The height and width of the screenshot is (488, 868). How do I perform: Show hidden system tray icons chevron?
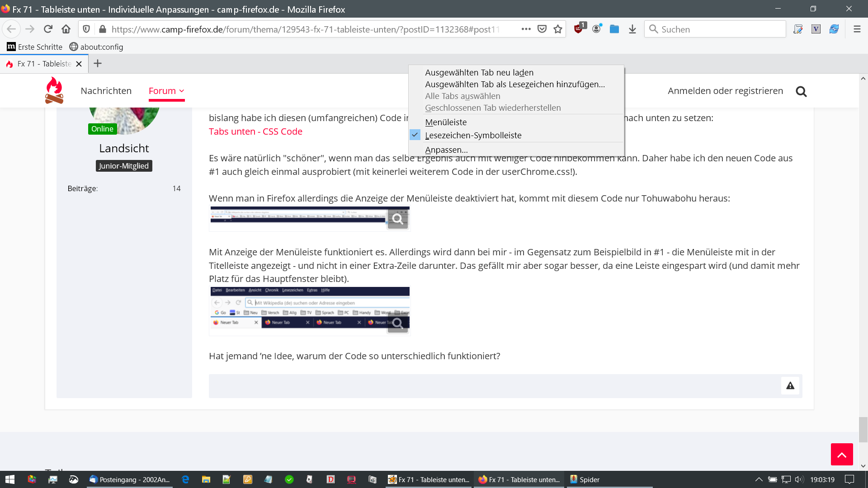(x=759, y=479)
